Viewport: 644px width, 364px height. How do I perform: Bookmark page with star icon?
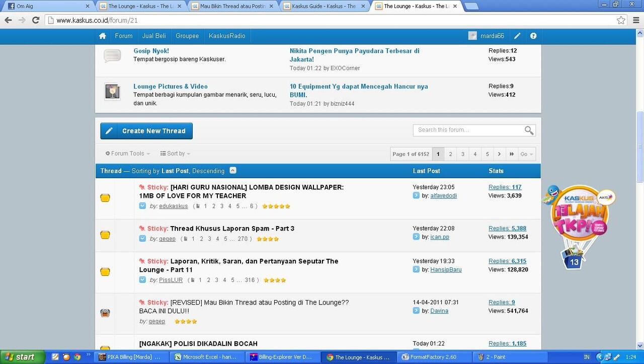pyautogui.click(x=621, y=20)
